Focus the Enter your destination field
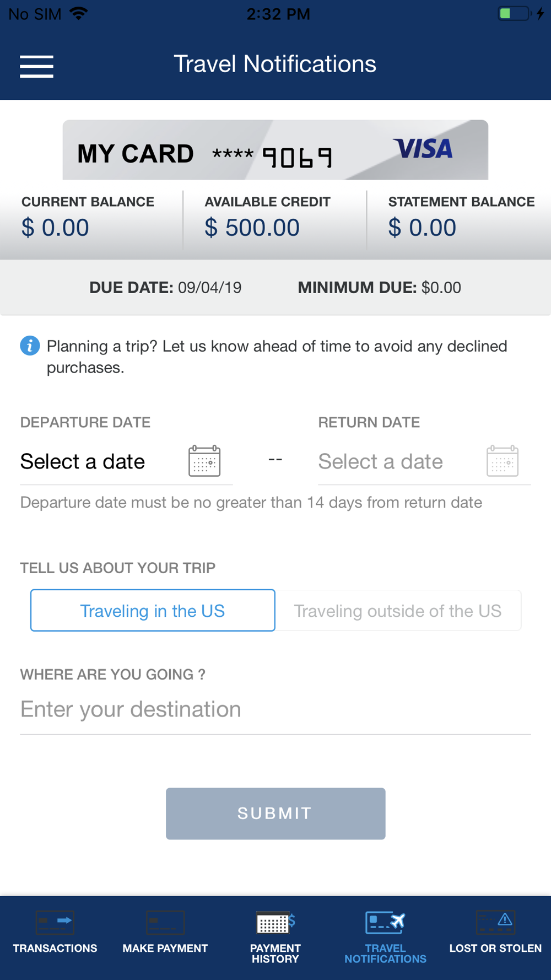Viewport: 551px width, 980px height. [x=275, y=709]
